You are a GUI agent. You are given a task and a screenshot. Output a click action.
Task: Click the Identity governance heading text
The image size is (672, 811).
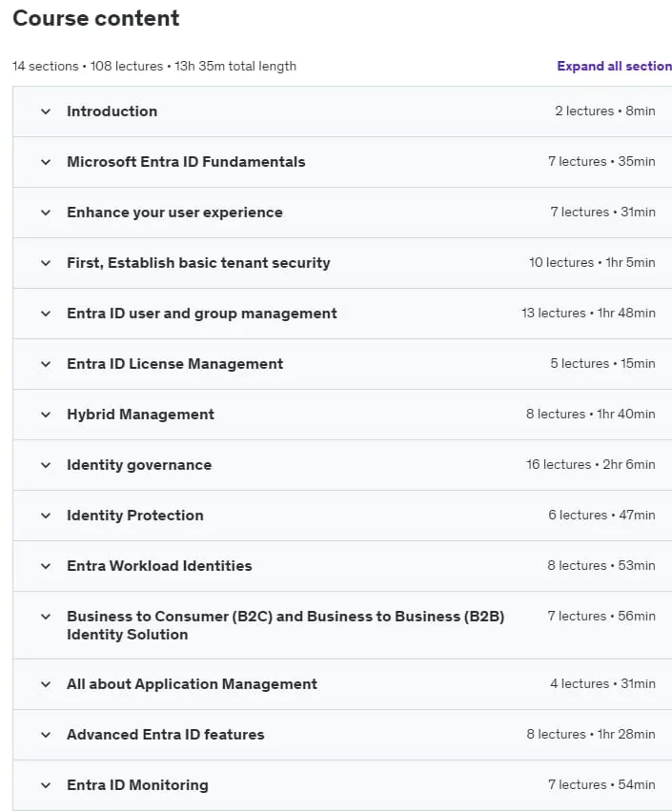tap(139, 465)
